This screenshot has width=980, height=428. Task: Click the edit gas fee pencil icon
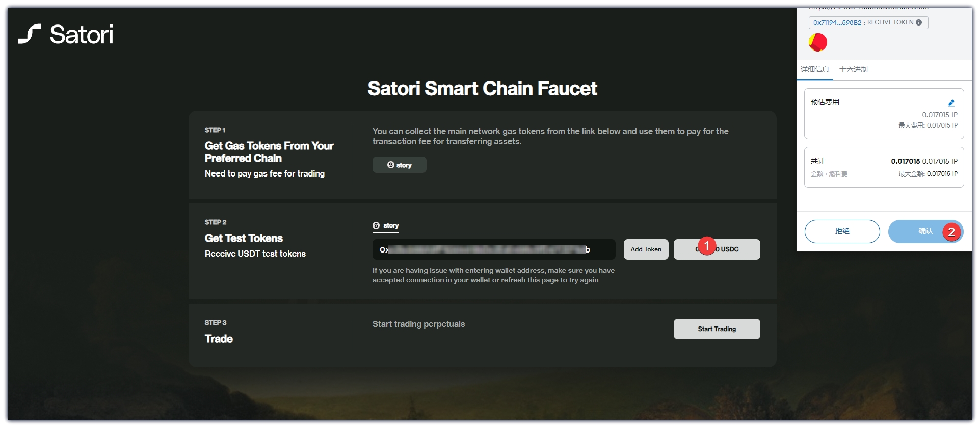(951, 103)
